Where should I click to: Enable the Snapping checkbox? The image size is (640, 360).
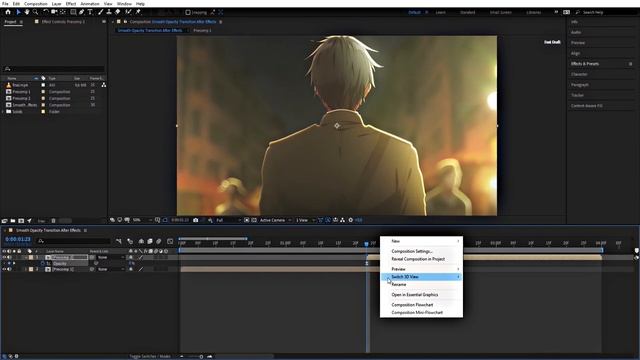coord(188,12)
